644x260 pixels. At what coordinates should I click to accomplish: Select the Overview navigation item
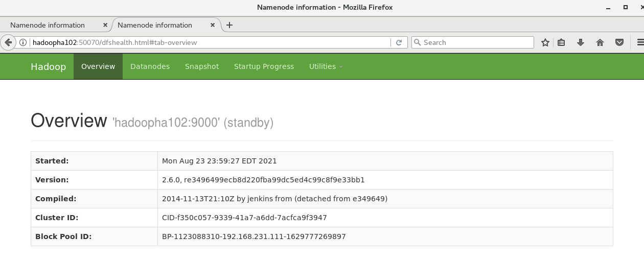pyautogui.click(x=98, y=66)
